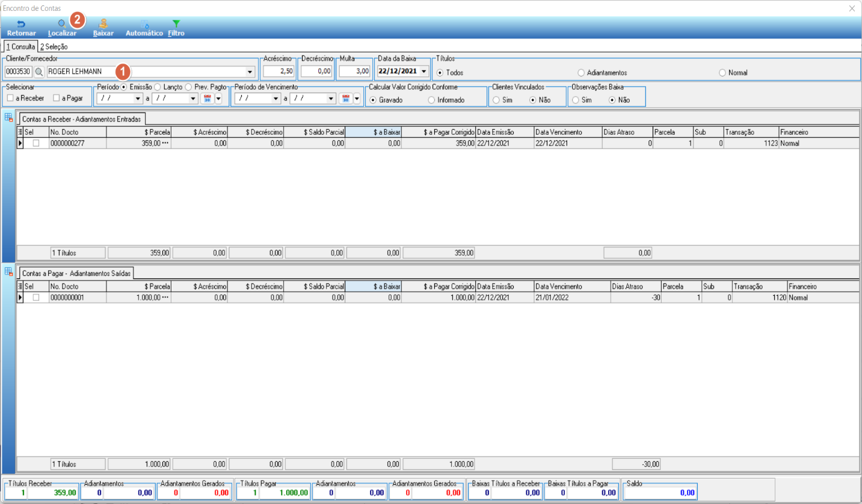This screenshot has height=504, width=862.
Task: Select Contas a Receber - Adiantamentos Entradas tab
Action: pos(81,119)
